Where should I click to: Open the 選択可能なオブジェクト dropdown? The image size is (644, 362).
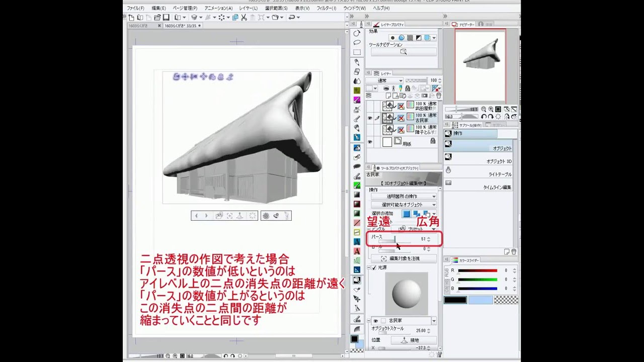404,205
